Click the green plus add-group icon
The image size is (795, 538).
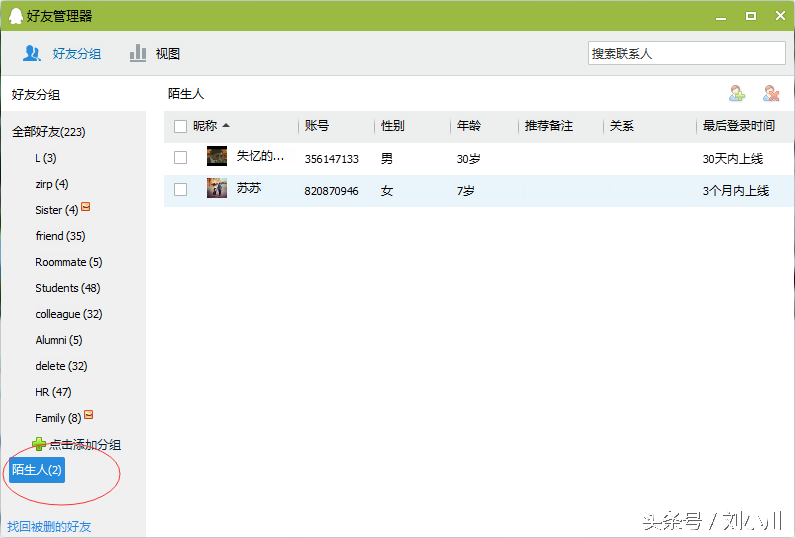[x=39, y=444]
